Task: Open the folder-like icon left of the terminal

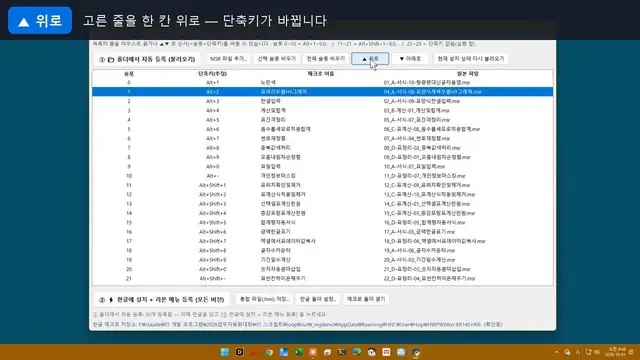Action: click(x=327, y=352)
